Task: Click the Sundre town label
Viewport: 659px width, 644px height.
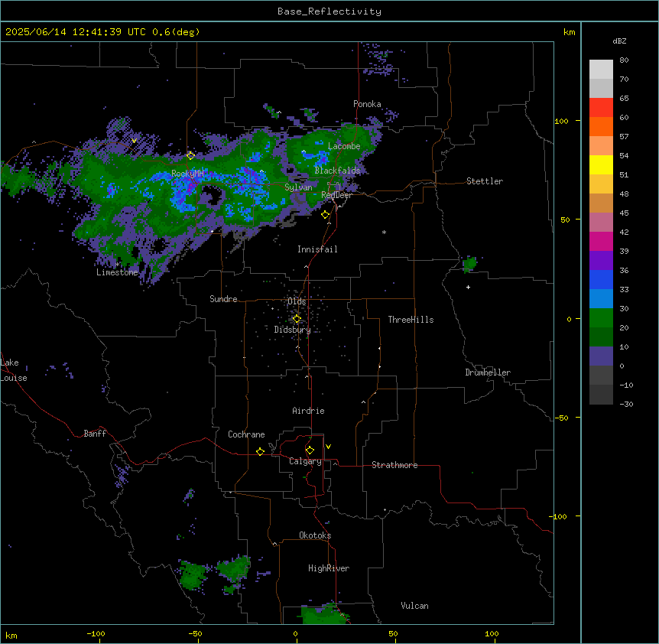Action: pos(223,299)
